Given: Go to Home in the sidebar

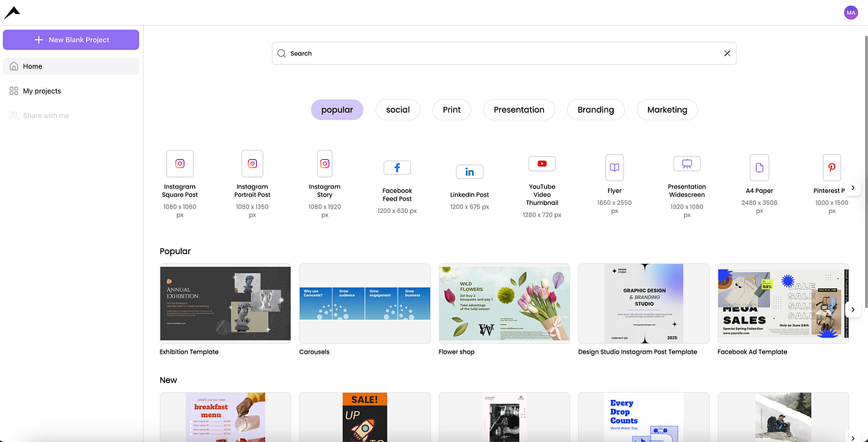Looking at the screenshot, I should point(71,66).
